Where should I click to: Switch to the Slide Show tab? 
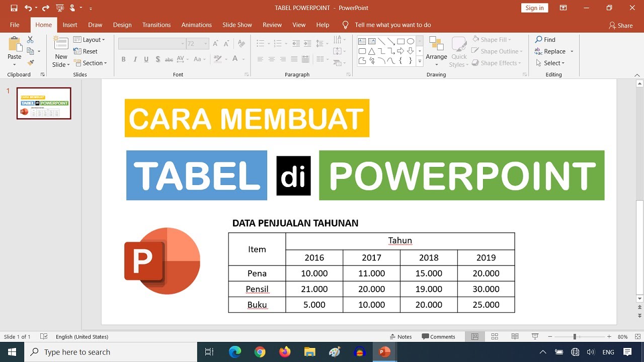coord(237,25)
